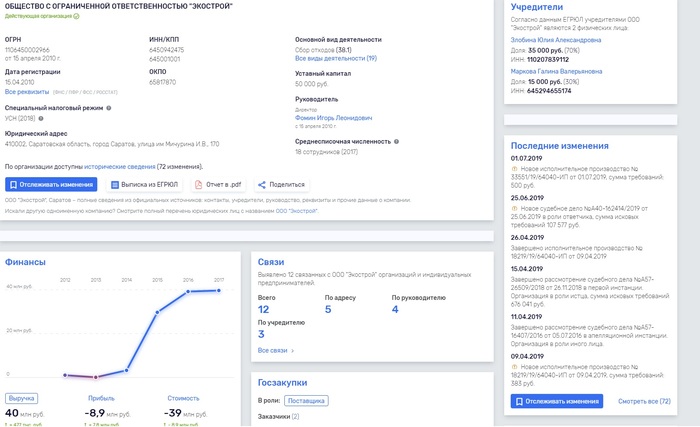
Task: Expand Все связи list
Action: tap(276, 351)
